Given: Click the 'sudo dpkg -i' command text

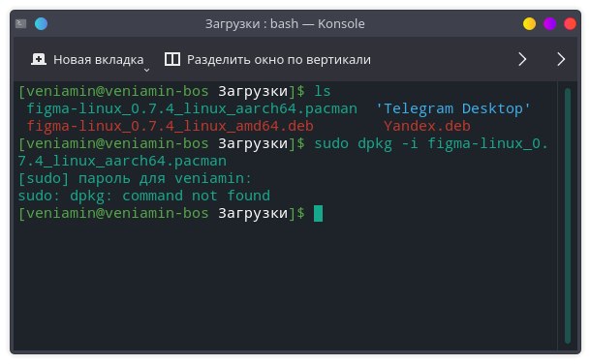Looking at the screenshot, I should pyautogui.click(x=366, y=144).
